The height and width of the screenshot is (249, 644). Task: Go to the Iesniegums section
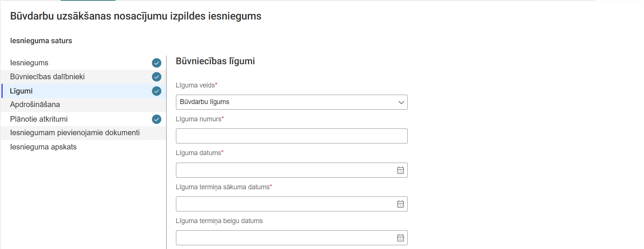[x=29, y=63]
